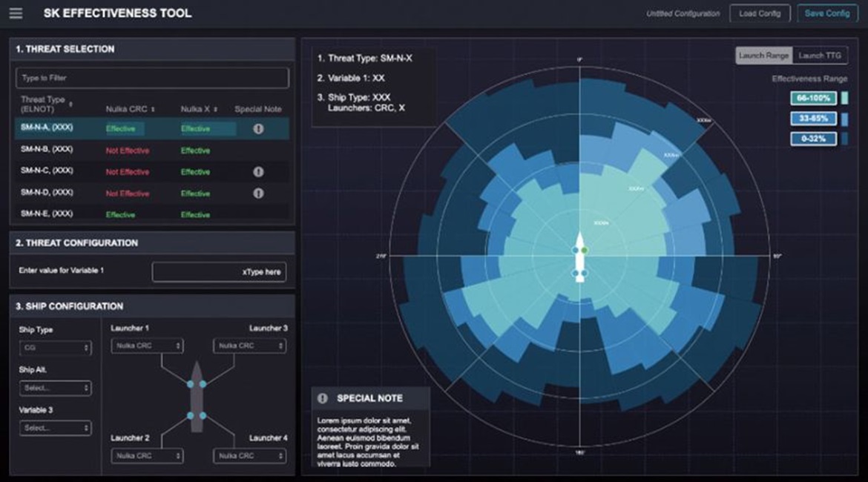Viewport: 868px width, 482px height.
Task: Select the SM-N-D threat row
Action: point(151,193)
